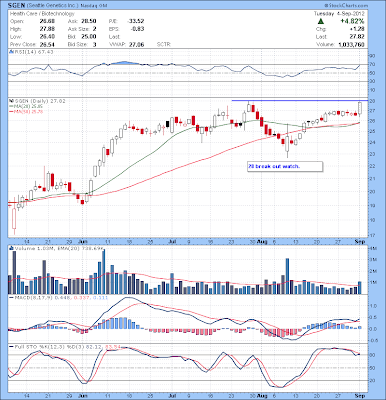Click the RSI(14) legend marker icon
Image resolution: width=386 pixels, height=400 pixels.
pos(11,52)
